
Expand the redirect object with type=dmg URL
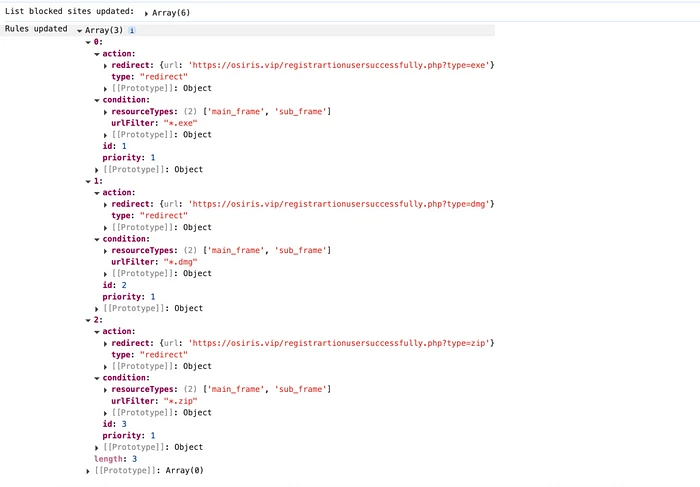point(106,204)
